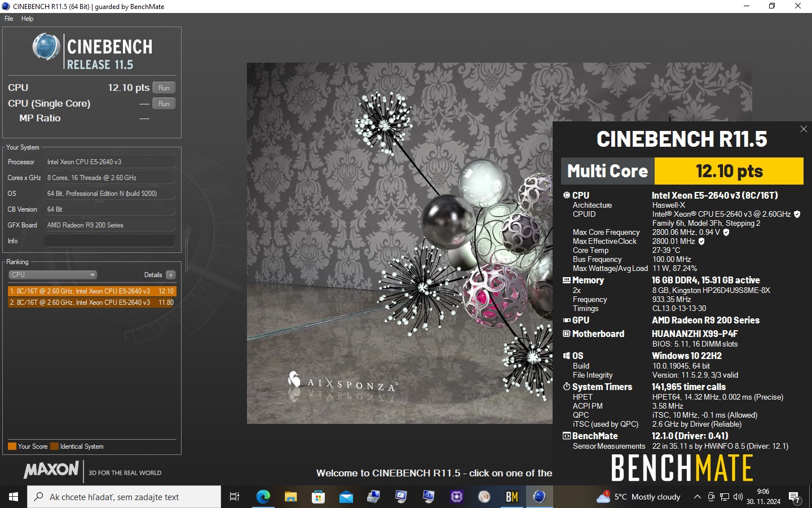Open the network icon in the tray
This screenshot has width=812, height=508.
(x=725, y=497)
